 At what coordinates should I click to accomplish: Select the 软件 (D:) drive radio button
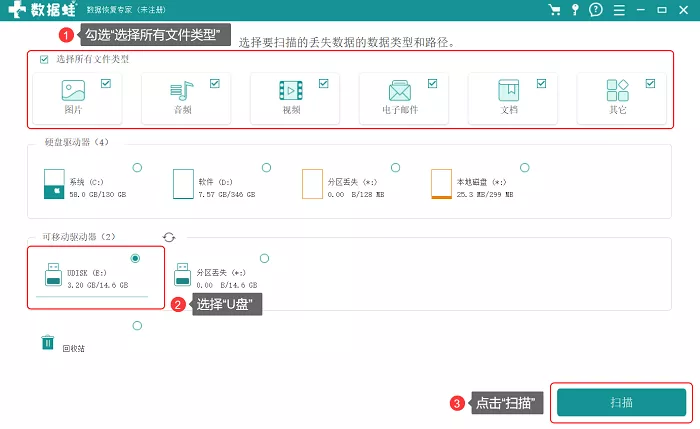[x=267, y=167]
